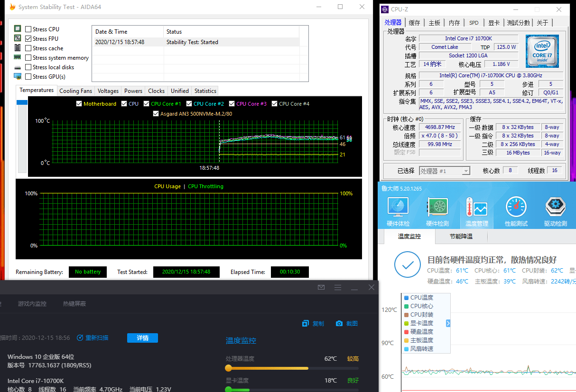Viewport: 576px width, 392px height.
Task: Open 游戏内监控 tab in dark window
Action: (x=32, y=303)
